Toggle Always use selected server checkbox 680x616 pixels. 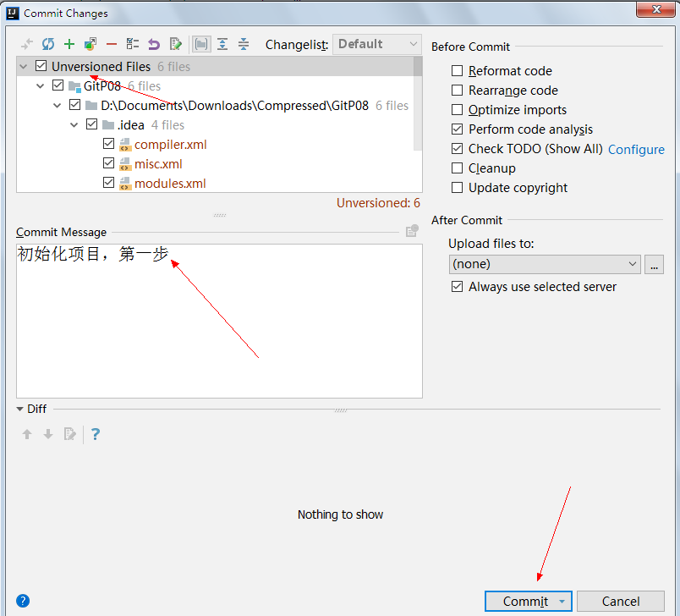pos(458,287)
